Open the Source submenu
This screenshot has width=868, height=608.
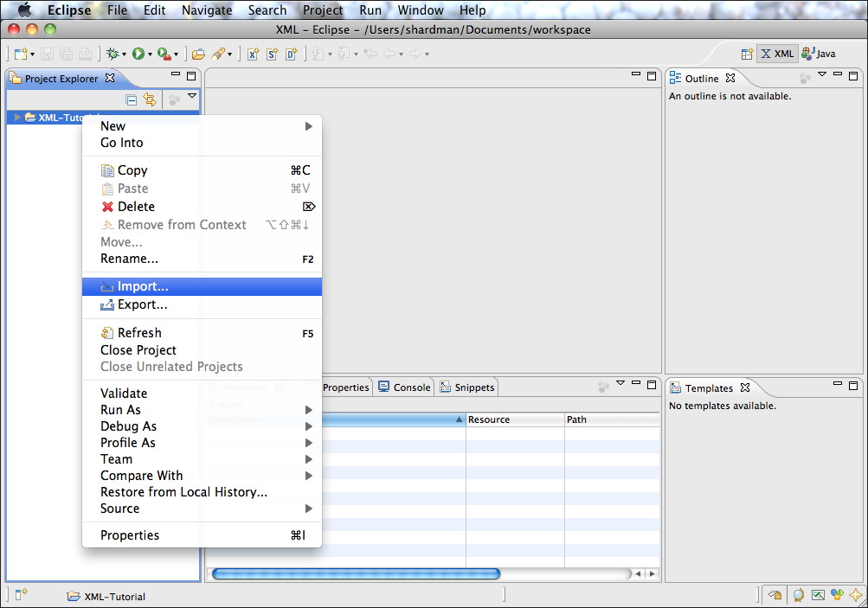[202, 509]
